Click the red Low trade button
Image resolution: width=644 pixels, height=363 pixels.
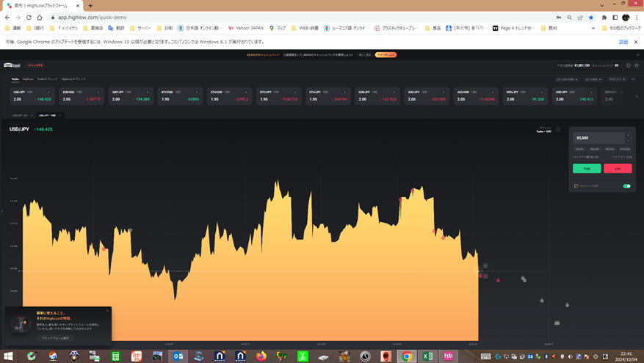(x=618, y=168)
